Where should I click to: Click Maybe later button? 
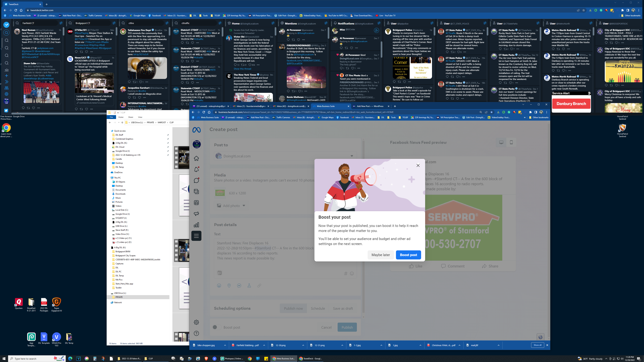[381, 255]
